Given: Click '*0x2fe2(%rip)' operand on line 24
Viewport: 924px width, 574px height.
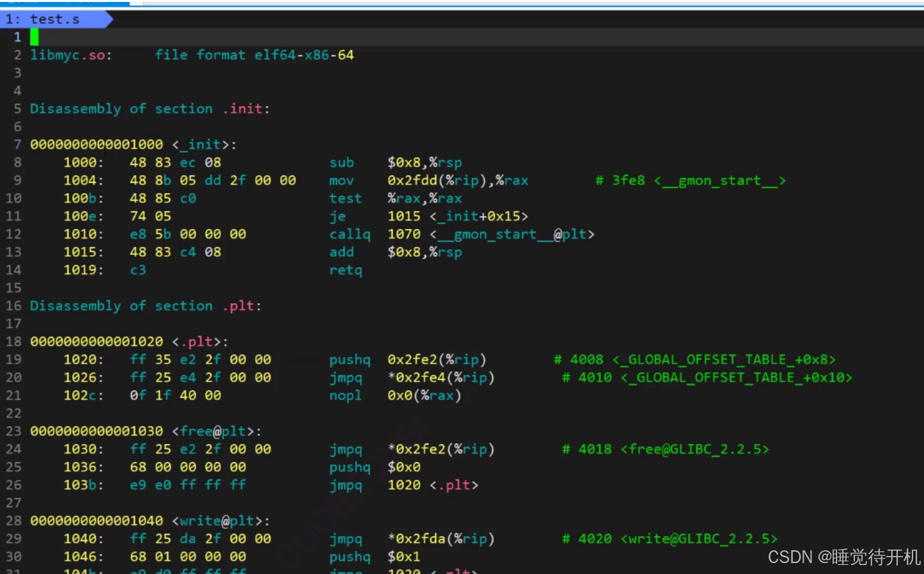Looking at the screenshot, I should click(x=441, y=449).
